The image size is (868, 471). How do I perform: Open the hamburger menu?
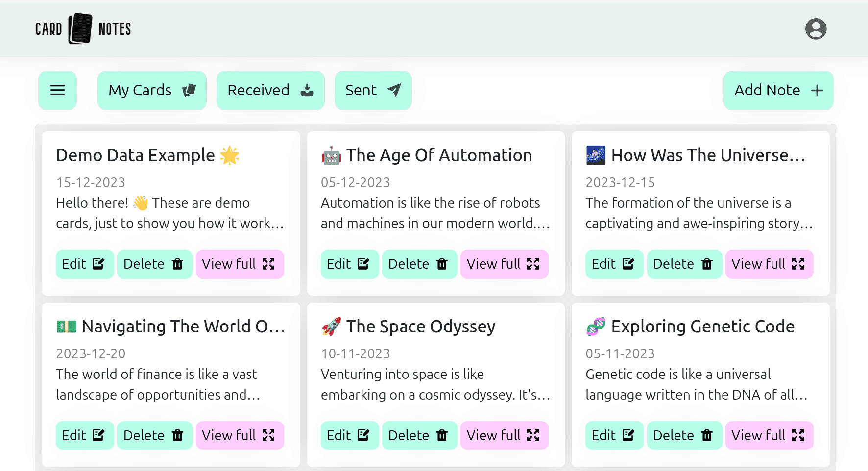[57, 91]
